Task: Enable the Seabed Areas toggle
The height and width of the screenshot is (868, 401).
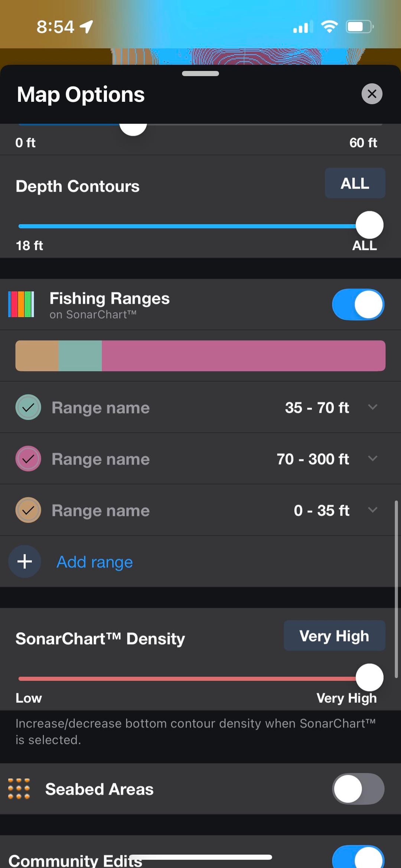Action: tap(358, 789)
